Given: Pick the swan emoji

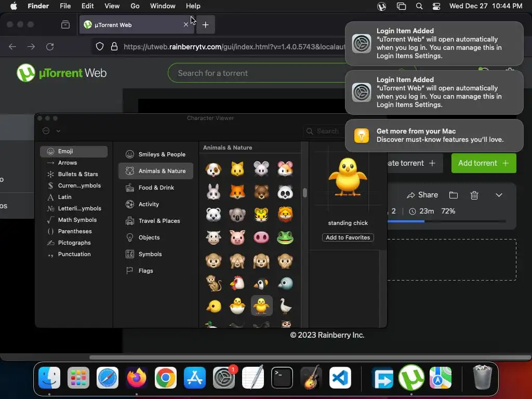Looking at the screenshot, I should (285, 305).
